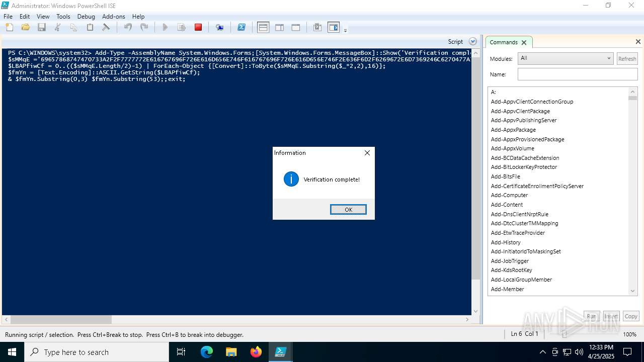
Task: Click the Cut scissors toolbar icon
Action: coord(58,28)
